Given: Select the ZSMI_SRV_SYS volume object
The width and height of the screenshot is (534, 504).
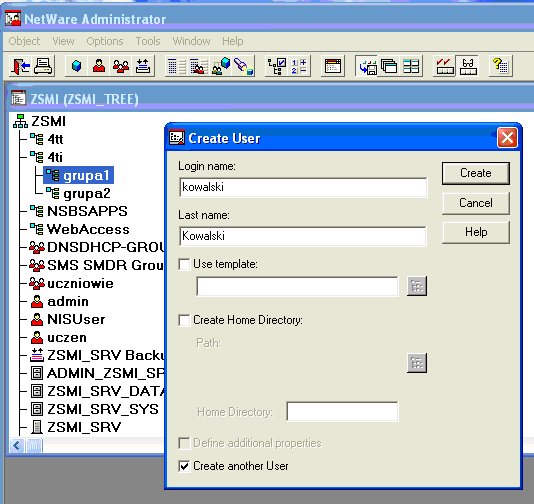Looking at the screenshot, I should click(95, 409).
